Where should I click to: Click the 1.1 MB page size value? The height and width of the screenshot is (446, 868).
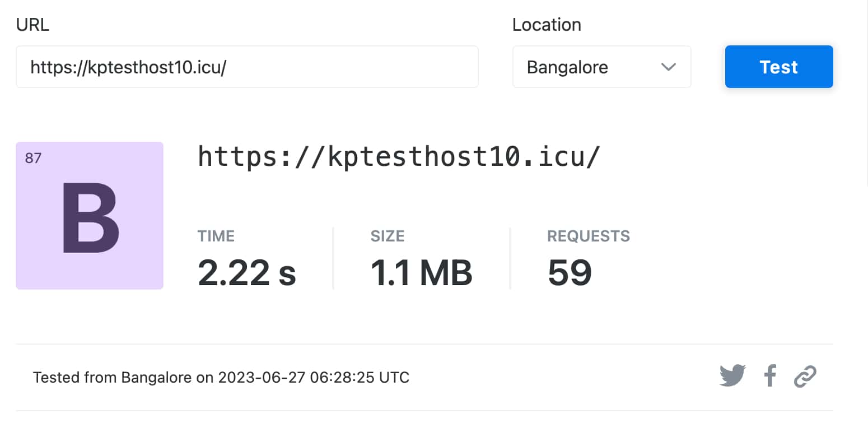coord(421,273)
